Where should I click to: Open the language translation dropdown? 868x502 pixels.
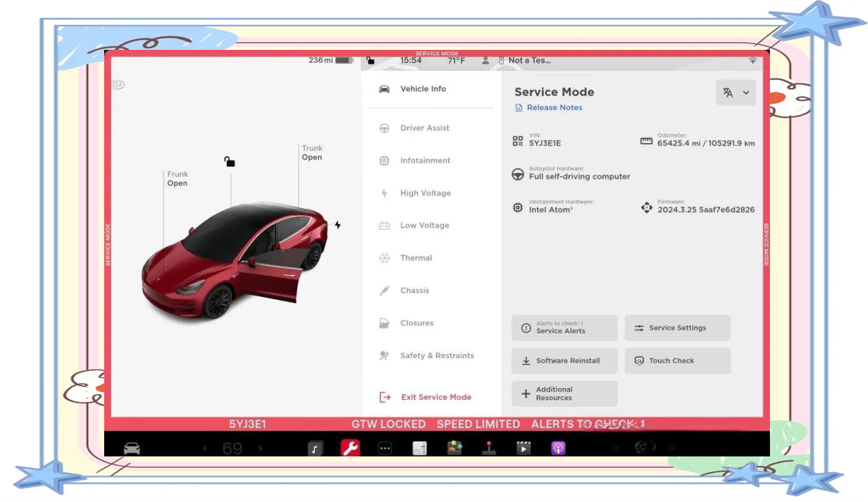tap(736, 92)
